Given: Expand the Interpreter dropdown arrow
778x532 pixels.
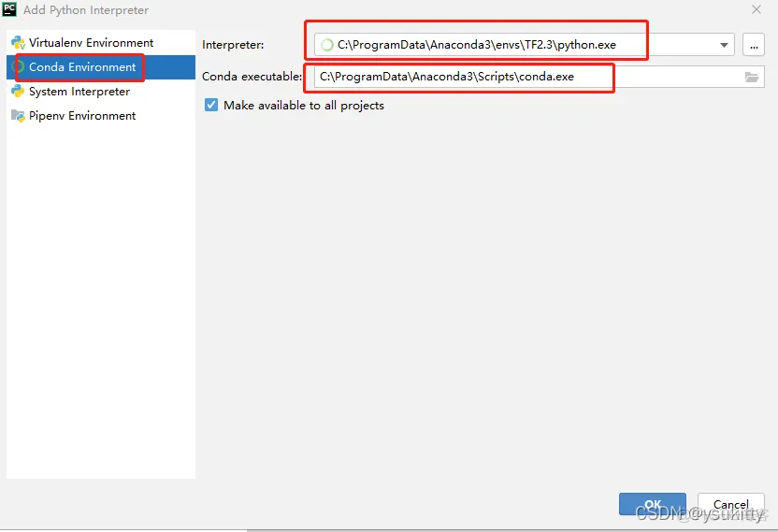Looking at the screenshot, I should (x=725, y=45).
